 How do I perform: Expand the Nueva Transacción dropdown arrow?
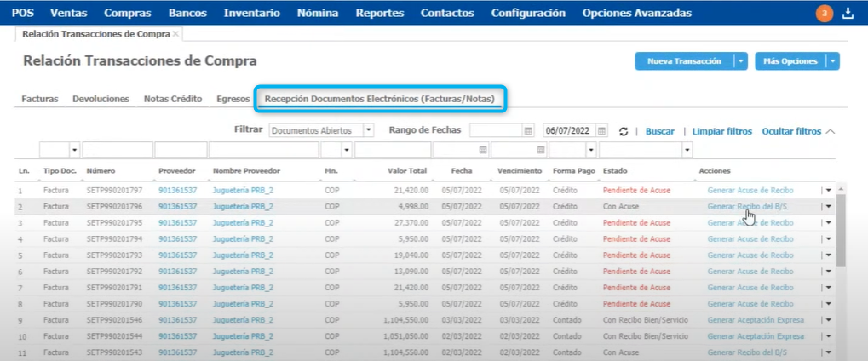click(741, 61)
